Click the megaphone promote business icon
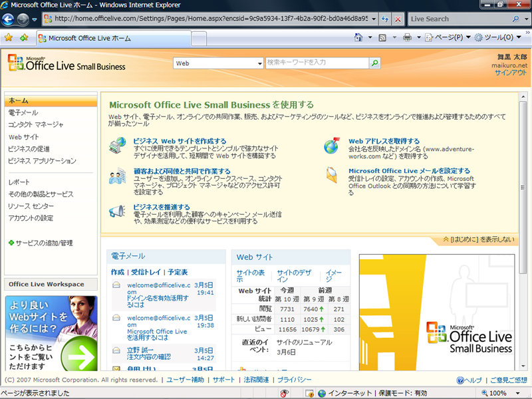 (118, 211)
